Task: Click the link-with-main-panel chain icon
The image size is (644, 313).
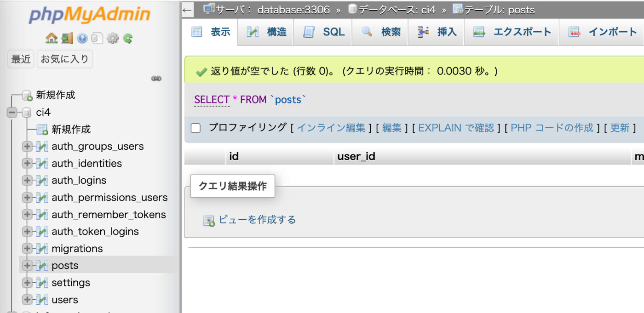Action: pos(156,79)
